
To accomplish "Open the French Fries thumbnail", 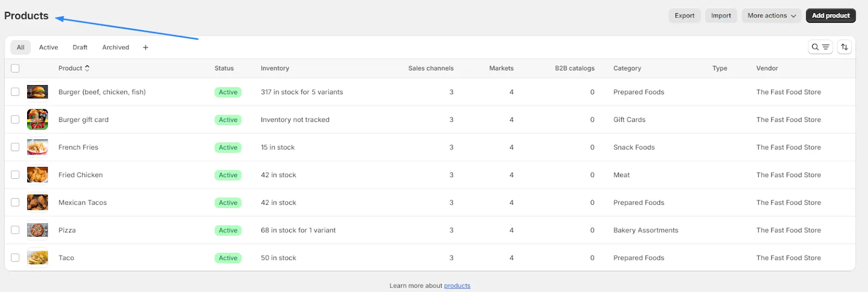I will 37,147.
